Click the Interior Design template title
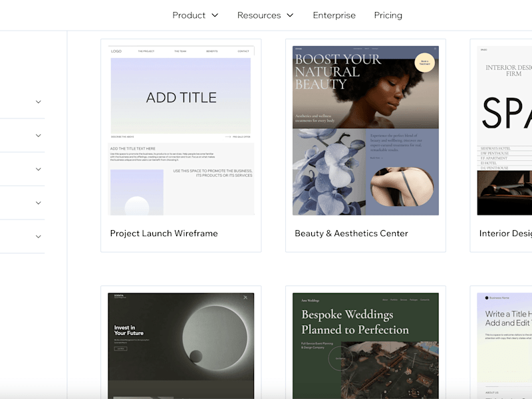The image size is (532, 399). click(505, 233)
